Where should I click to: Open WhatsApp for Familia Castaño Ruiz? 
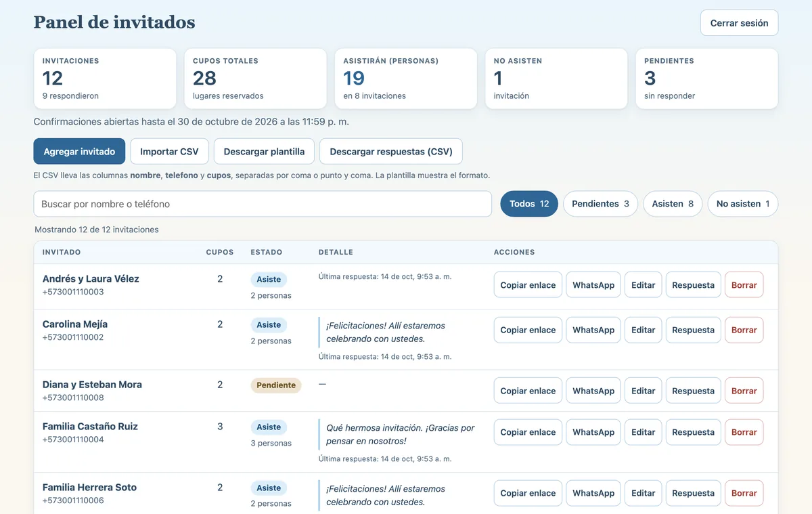(x=593, y=432)
